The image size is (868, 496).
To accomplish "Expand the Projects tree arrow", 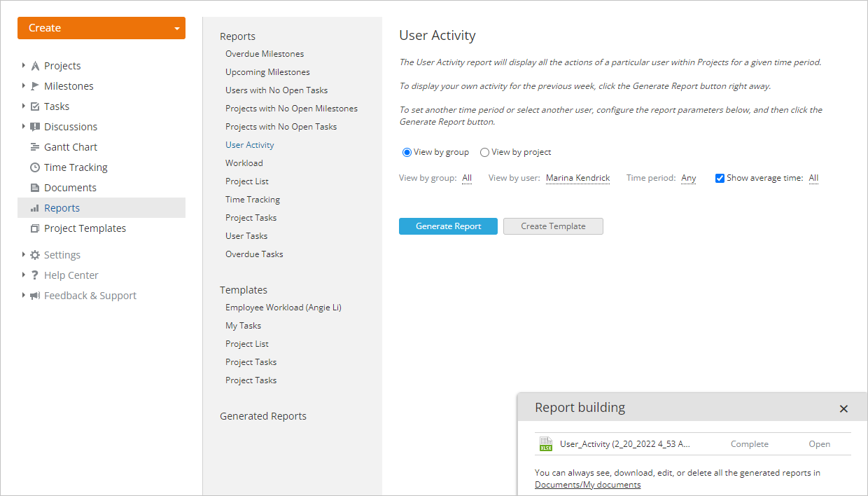I will [24, 65].
